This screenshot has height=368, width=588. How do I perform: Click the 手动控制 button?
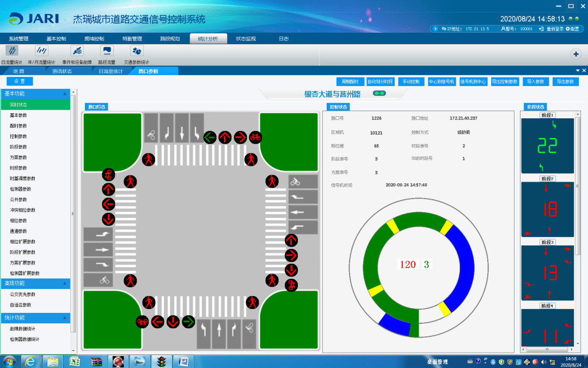point(411,82)
